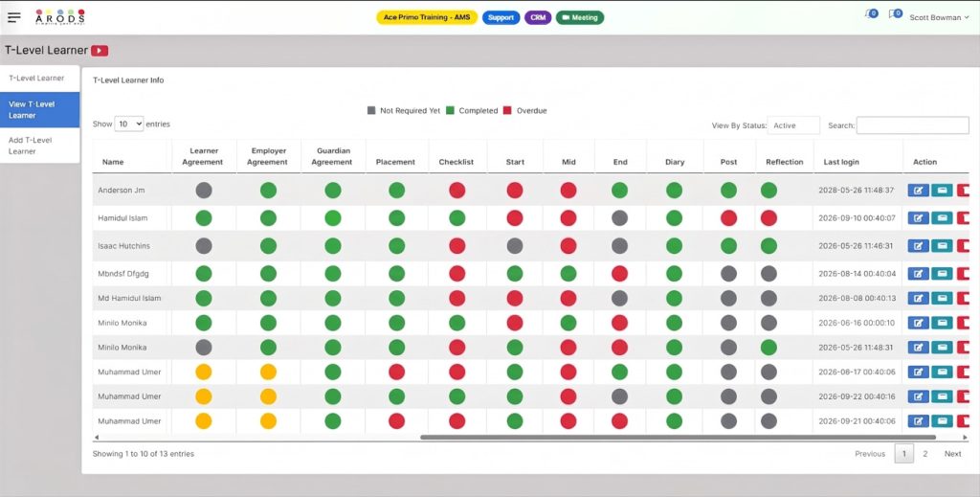Click the Meeting button
980x497 pixels.
coord(580,17)
